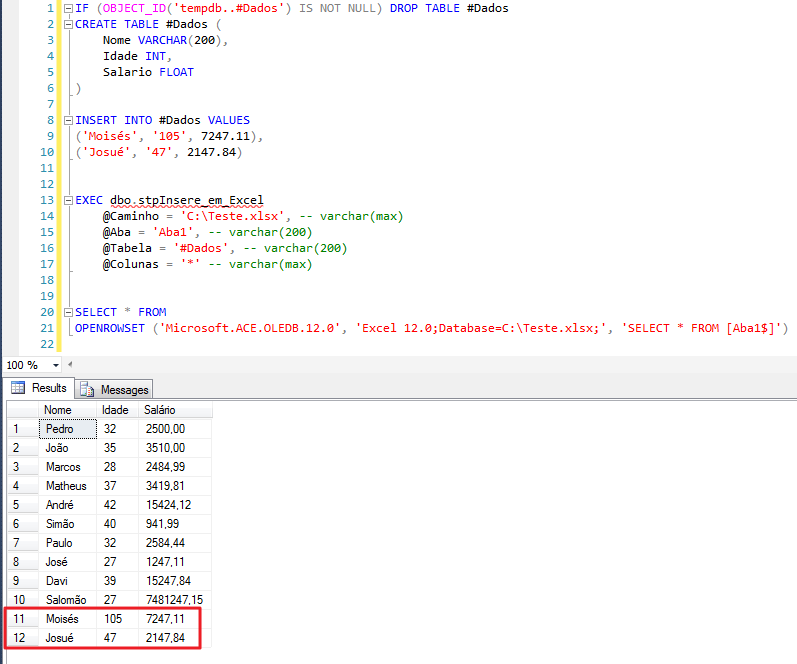Viewport: 797px width, 664px height.
Task: Select the Salário column header
Action: tap(175, 410)
